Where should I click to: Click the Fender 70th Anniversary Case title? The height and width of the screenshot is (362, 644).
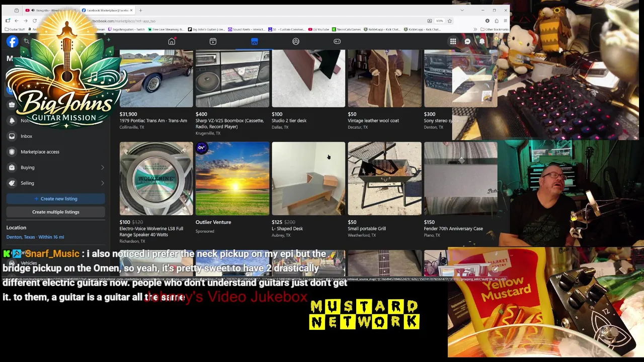pos(453,229)
